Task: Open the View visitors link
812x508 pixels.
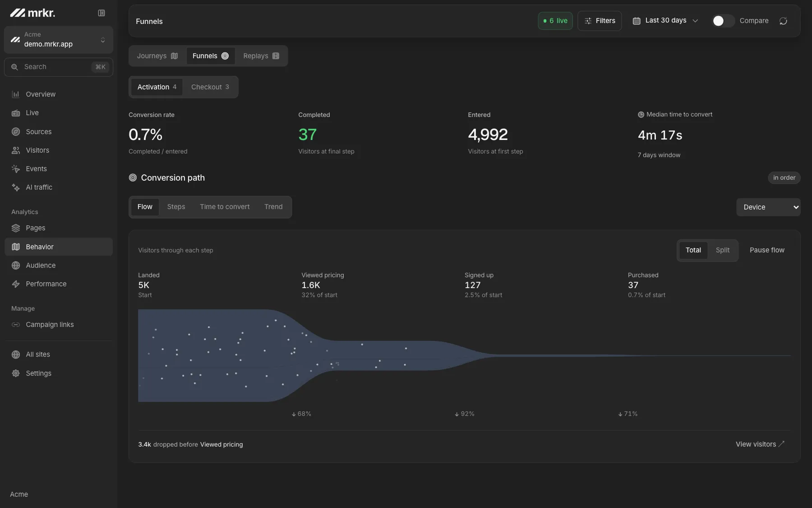Action: 760,444
